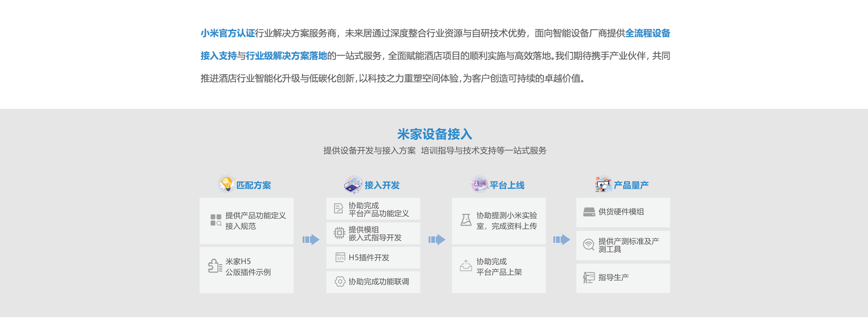Click the document edit icon beside 协助完成平台产品功能定义

[339, 208]
